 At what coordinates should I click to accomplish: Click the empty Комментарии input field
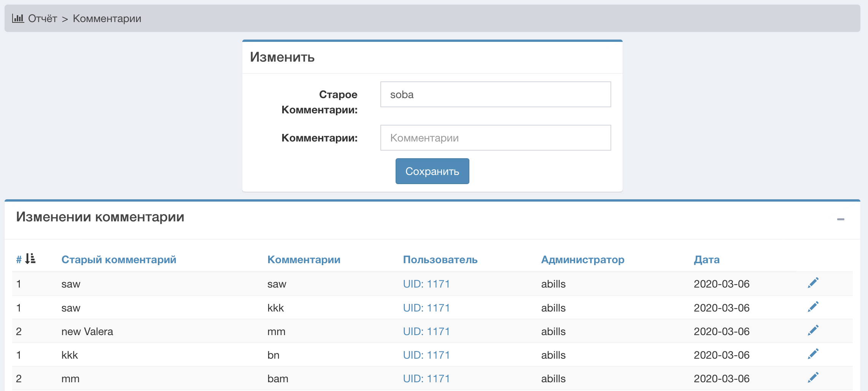pos(495,138)
